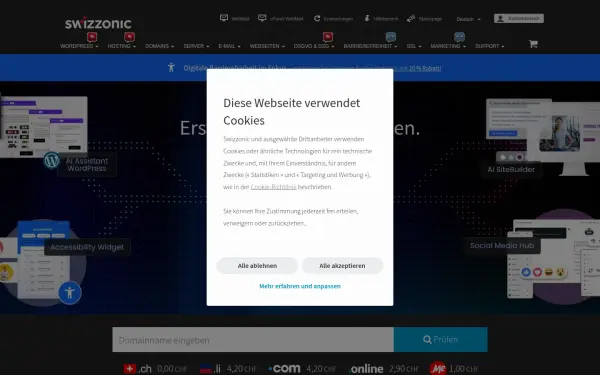Open the Hilfebereich help icon
This screenshot has height=375, width=600.
(367, 18)
